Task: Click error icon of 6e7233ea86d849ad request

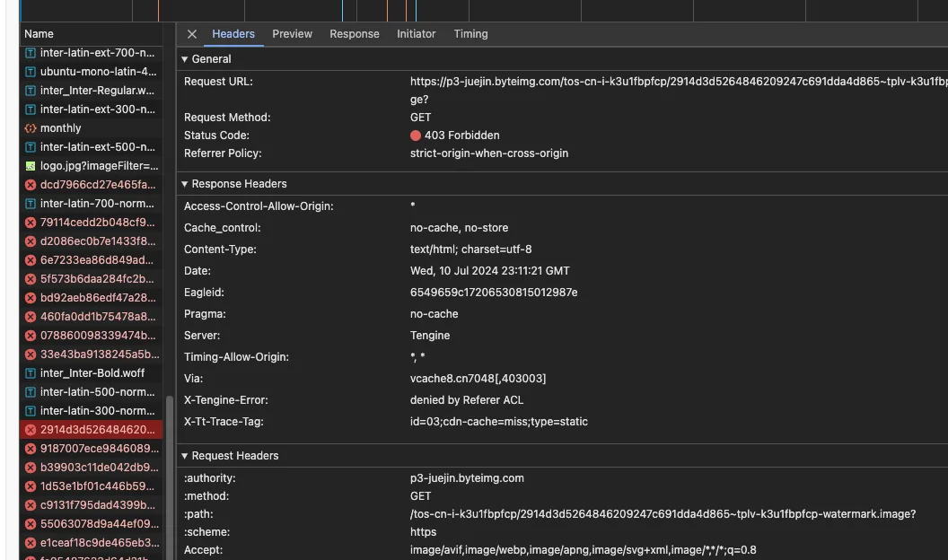Action: click(31, 259)
